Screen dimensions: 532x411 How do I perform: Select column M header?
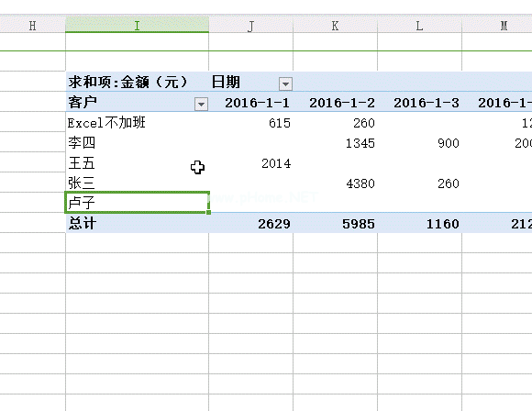[497, 26]
